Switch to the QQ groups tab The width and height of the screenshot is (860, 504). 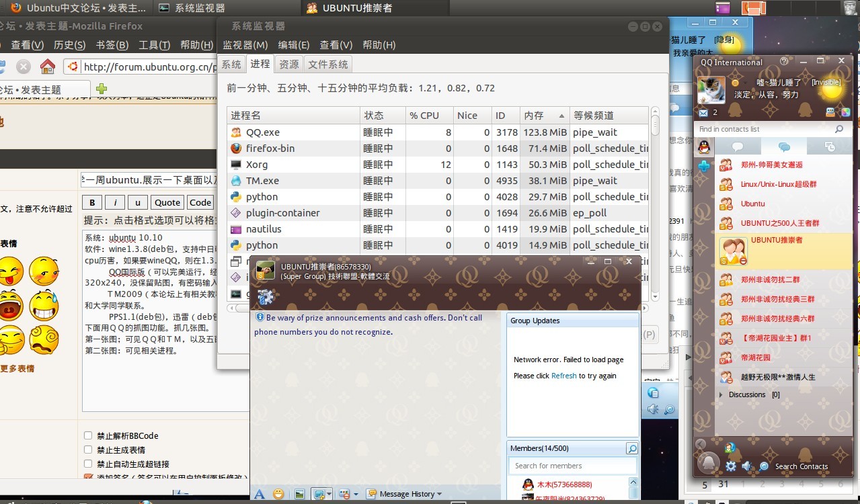(783, 146)
